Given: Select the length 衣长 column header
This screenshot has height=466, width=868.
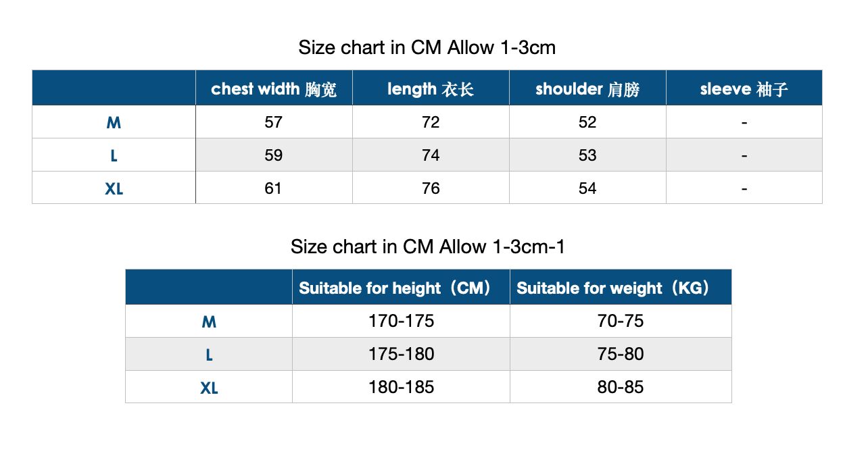Looking at the screenshot, I should pos(431,88).
